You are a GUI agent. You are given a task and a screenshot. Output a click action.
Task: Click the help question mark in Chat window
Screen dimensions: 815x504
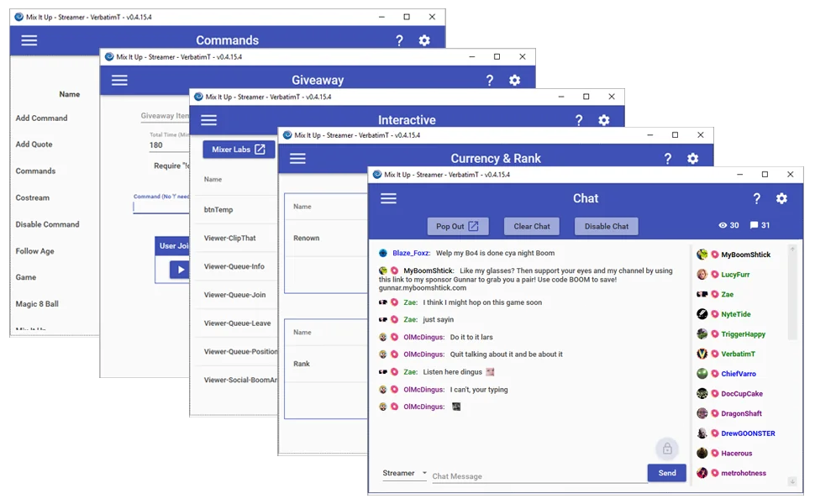click(756, 198)
